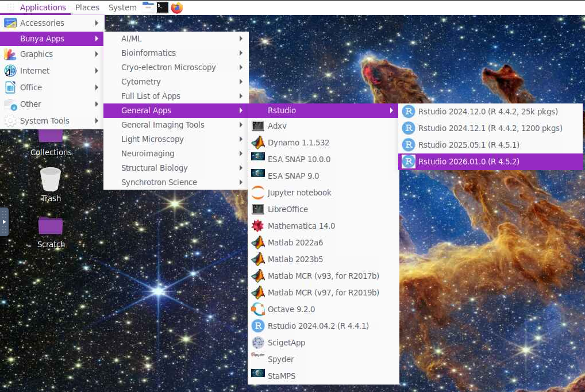Expand the Cytometry submenu arrow
The height and width of the screenshot is (392, 585).
[241, 82]
